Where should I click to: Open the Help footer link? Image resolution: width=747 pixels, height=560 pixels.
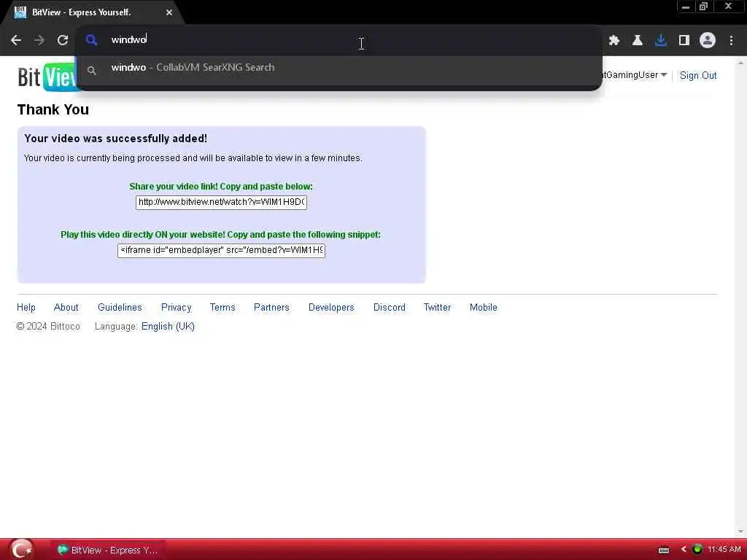point(26,308)
